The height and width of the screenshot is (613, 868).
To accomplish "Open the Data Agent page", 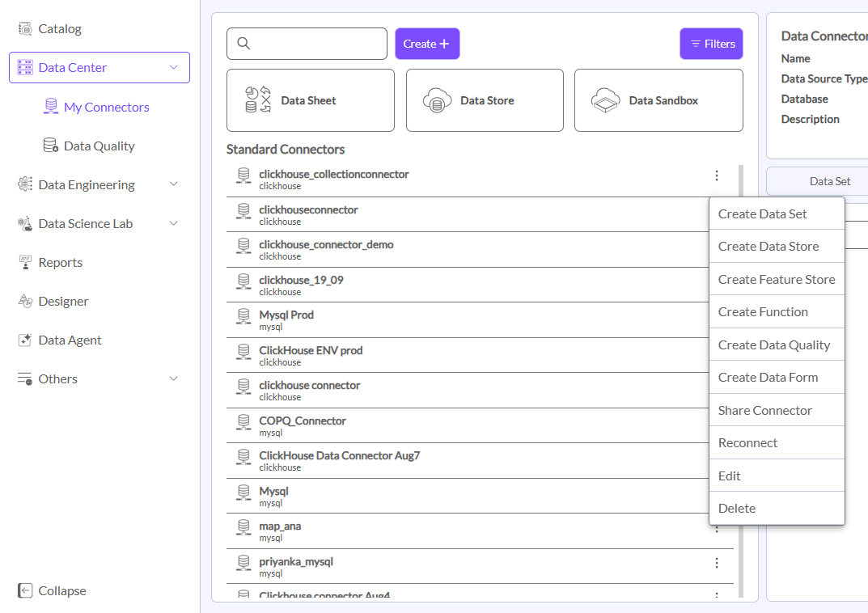I will click(70, 340).
